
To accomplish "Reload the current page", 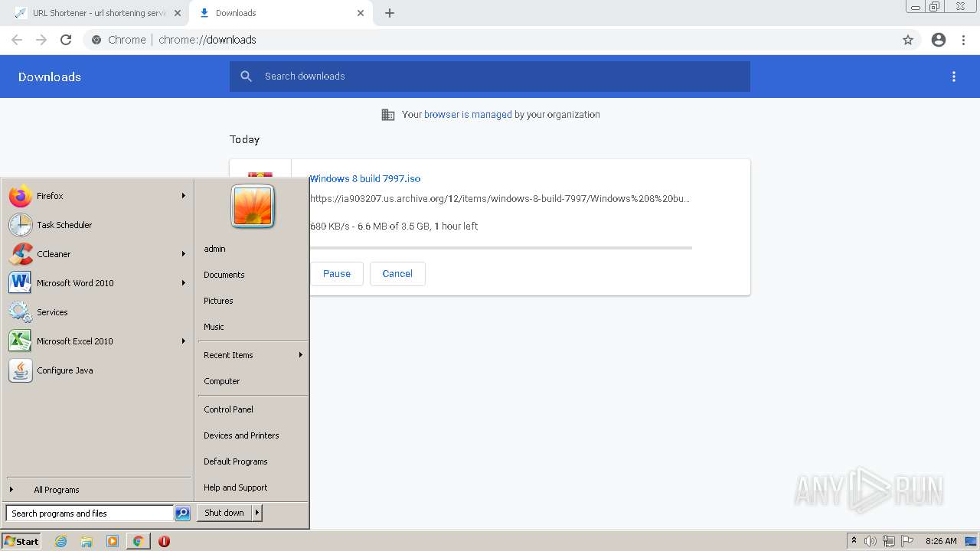I will coord(66,40).
